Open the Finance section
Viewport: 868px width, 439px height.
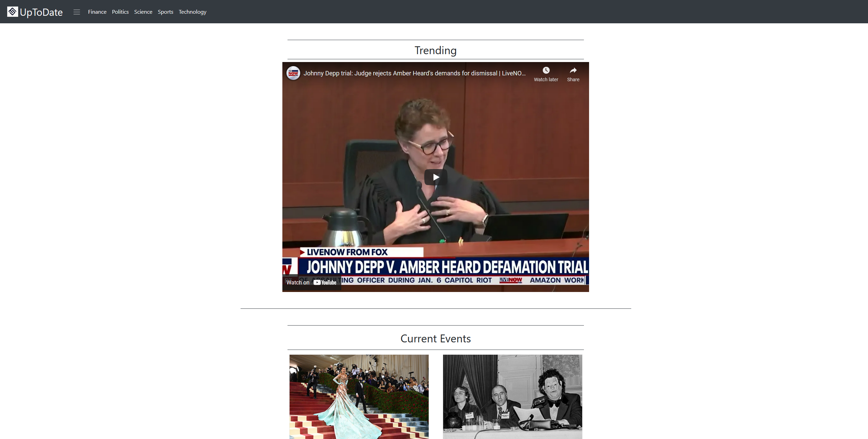97,12
